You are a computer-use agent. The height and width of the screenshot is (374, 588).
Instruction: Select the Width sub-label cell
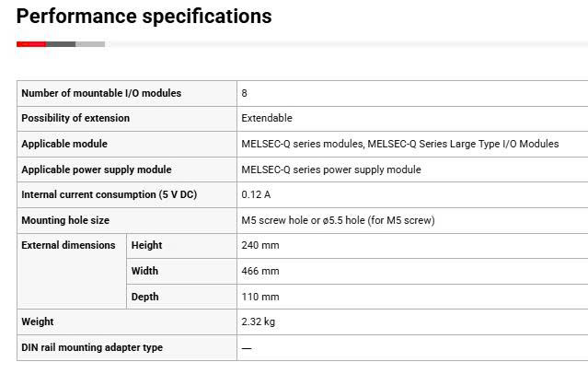point(145,271)
